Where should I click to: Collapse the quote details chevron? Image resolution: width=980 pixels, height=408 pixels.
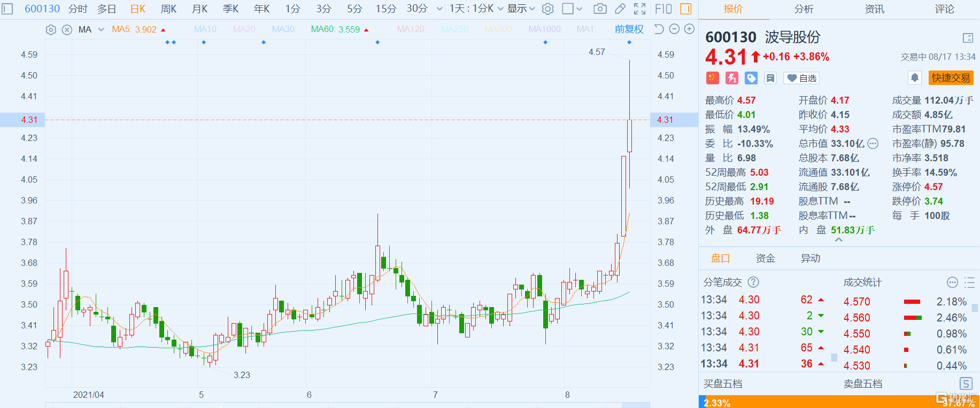838,240
